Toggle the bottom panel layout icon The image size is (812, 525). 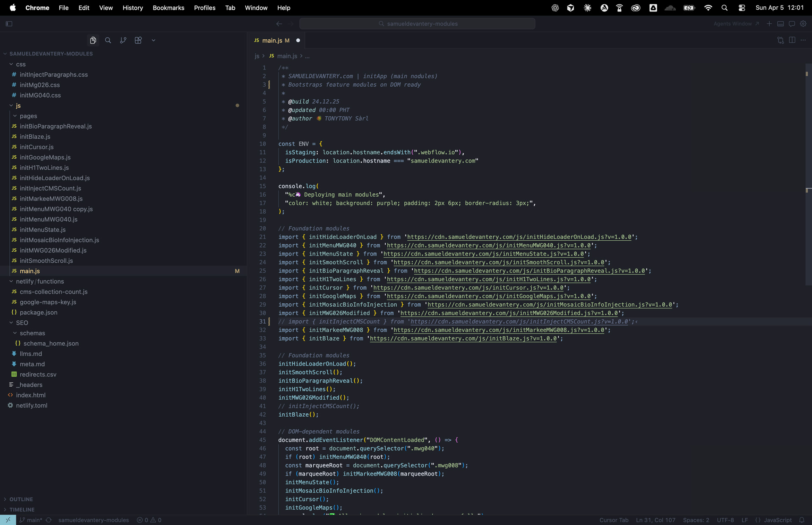[781, 24]
